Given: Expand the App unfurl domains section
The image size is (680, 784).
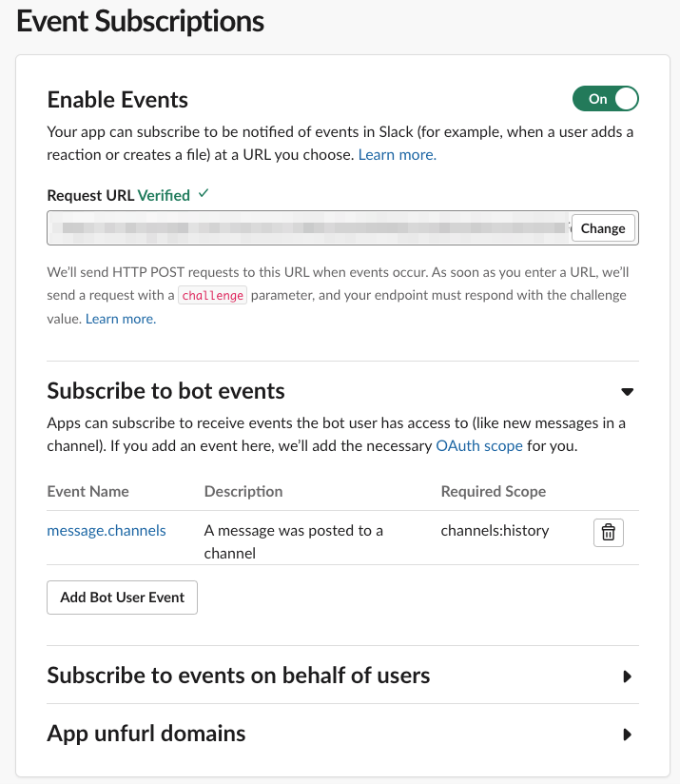Looking at the screenshot, I should click(627, 734).
